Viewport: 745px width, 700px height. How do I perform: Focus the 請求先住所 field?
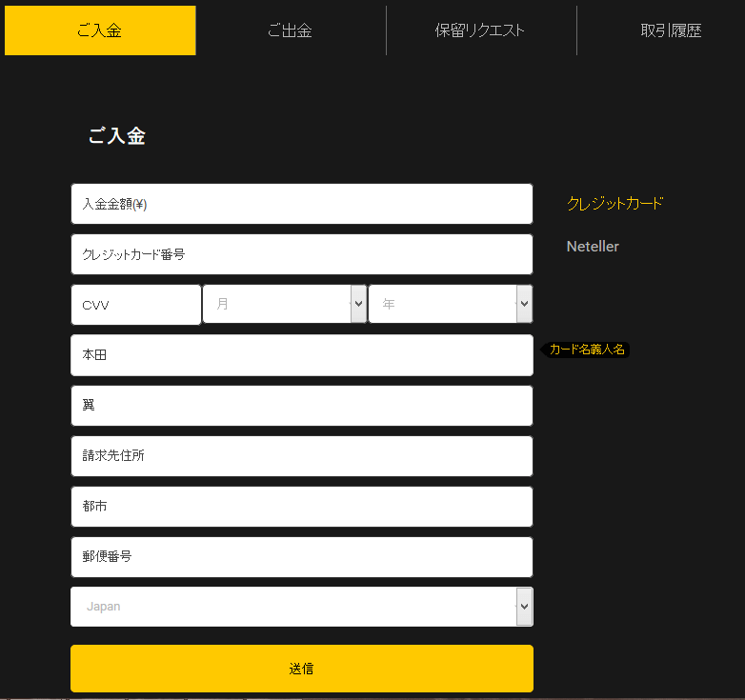(302, 456)
